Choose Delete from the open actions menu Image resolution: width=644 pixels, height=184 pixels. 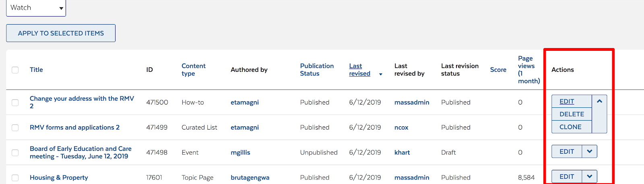572,114
